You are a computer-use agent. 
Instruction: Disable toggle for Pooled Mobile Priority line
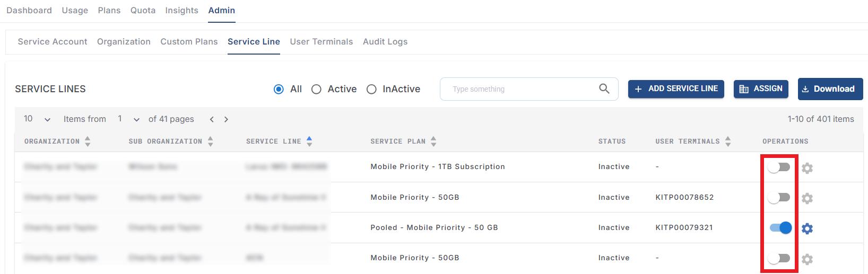click(x=780, y=228)
